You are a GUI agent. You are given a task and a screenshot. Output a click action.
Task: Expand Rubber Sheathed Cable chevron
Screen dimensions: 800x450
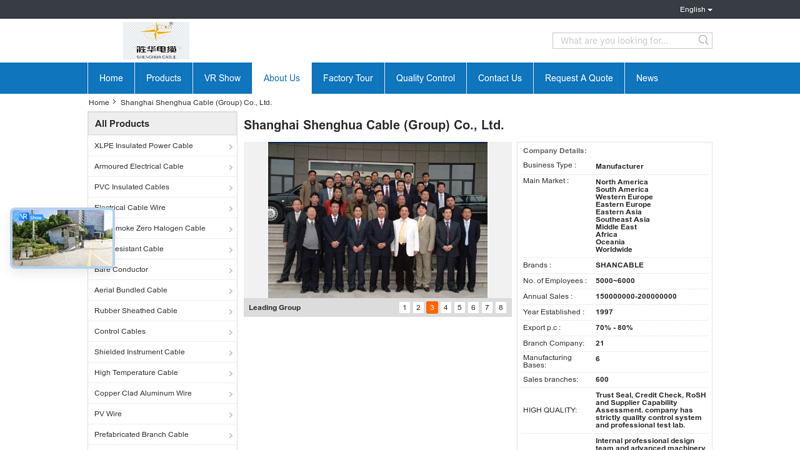231,312
